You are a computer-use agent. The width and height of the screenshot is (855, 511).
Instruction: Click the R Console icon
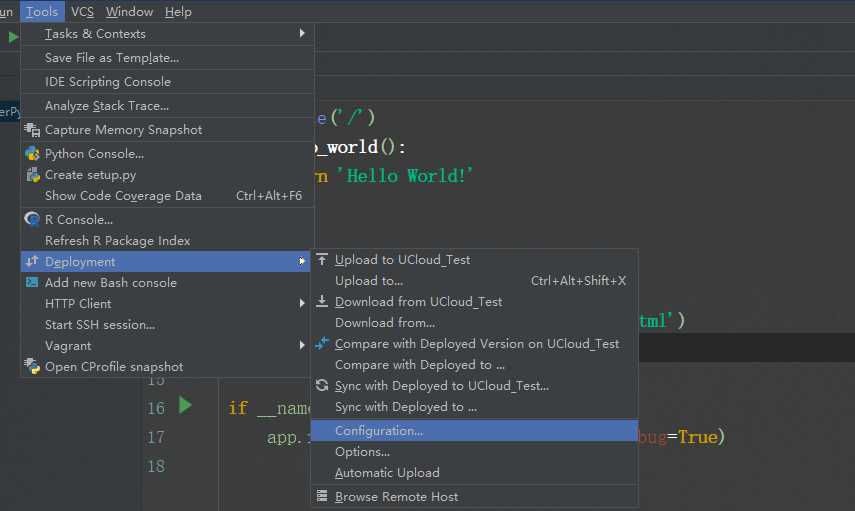(x=32, y=219)
